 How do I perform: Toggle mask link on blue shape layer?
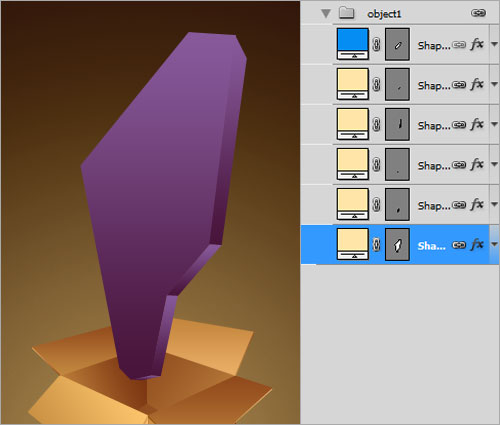pyautogui.click(x=376, y=44)
